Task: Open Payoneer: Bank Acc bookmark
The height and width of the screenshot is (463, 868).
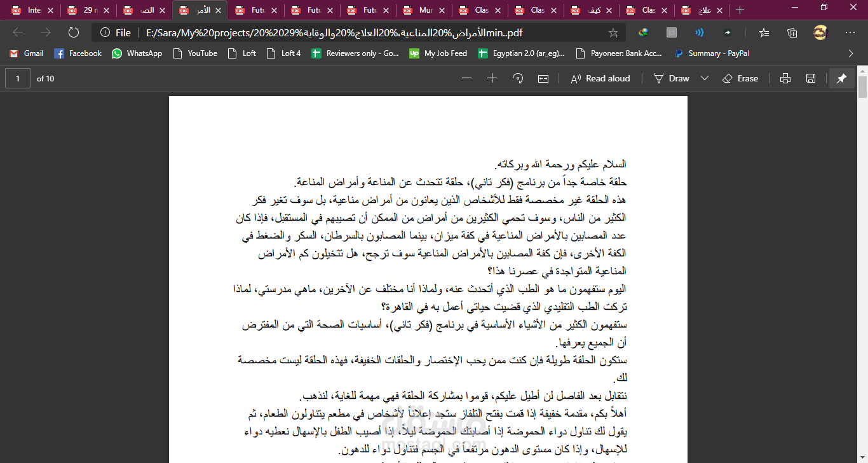Action: pyautogui.click(x=619, y=53)
